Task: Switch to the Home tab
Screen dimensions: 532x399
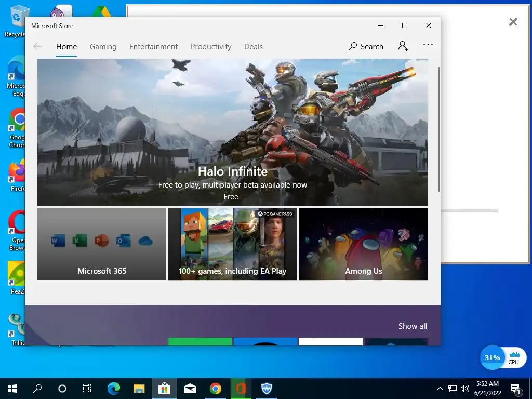Action: [x=66, y=46]
